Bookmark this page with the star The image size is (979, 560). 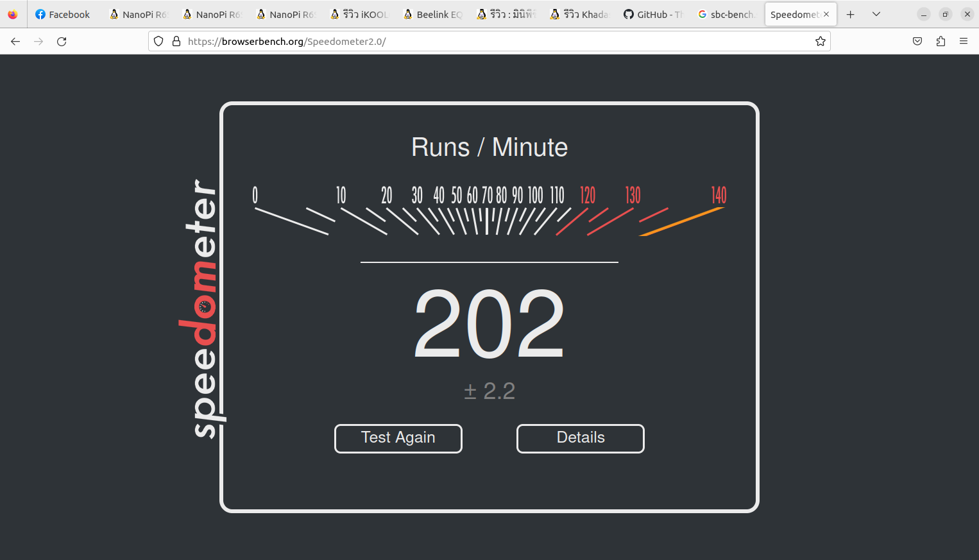point(820,41)
